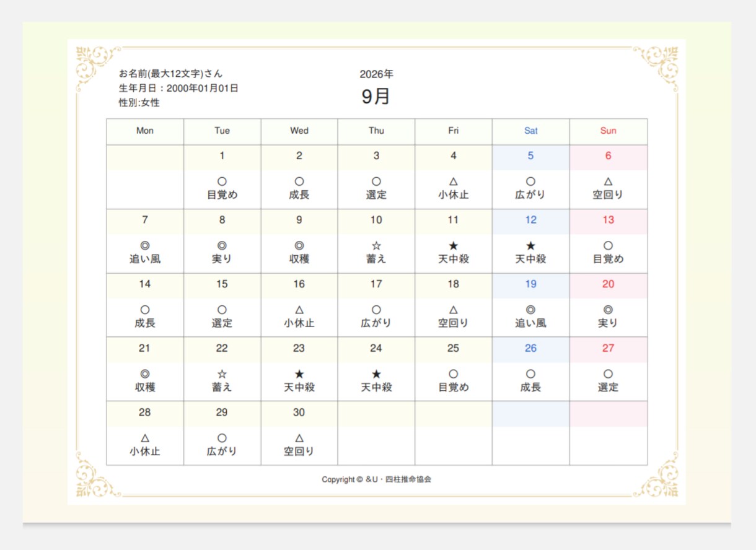756x550 pixels.
Task: Click the 実り label under date 8
Action: point(222,259)
